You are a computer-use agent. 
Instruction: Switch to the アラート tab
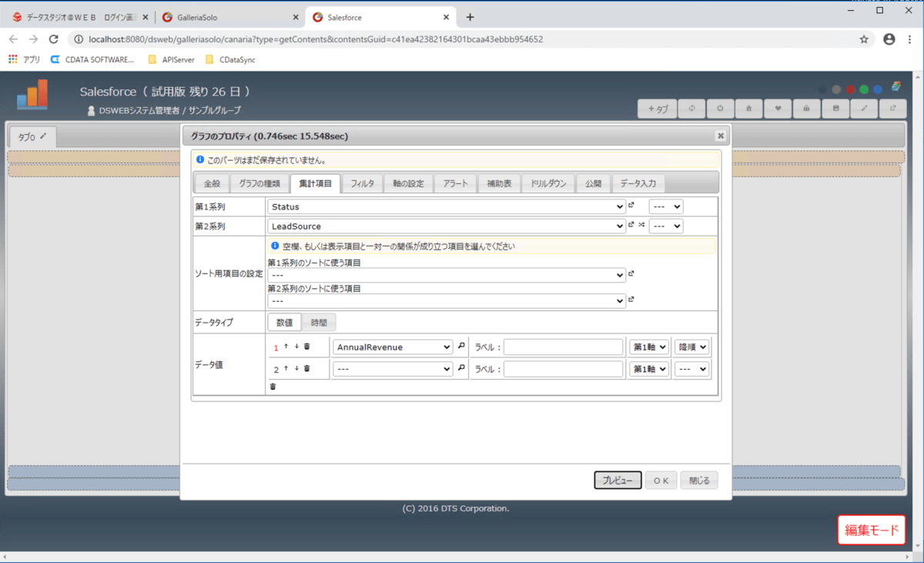pyautogui.click(x=455, y=184)
